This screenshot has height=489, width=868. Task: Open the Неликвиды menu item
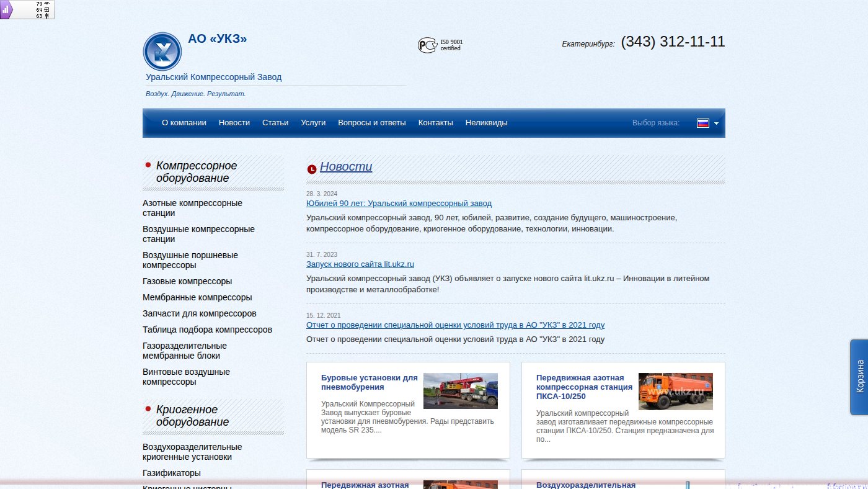point(487,123)
